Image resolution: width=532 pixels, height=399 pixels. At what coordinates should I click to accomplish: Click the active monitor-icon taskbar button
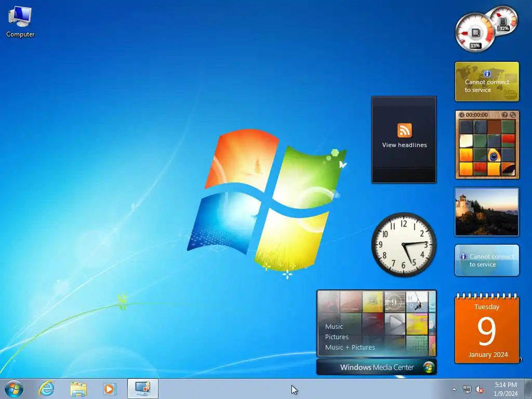pos(143,389)
